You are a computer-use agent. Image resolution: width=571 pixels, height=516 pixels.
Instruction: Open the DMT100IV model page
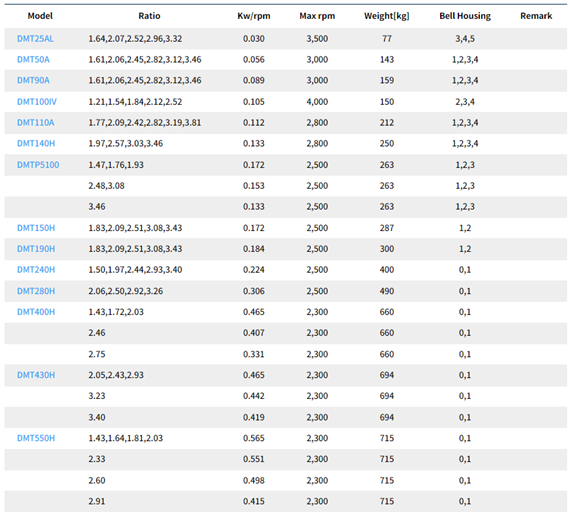(x=37, y=102)
